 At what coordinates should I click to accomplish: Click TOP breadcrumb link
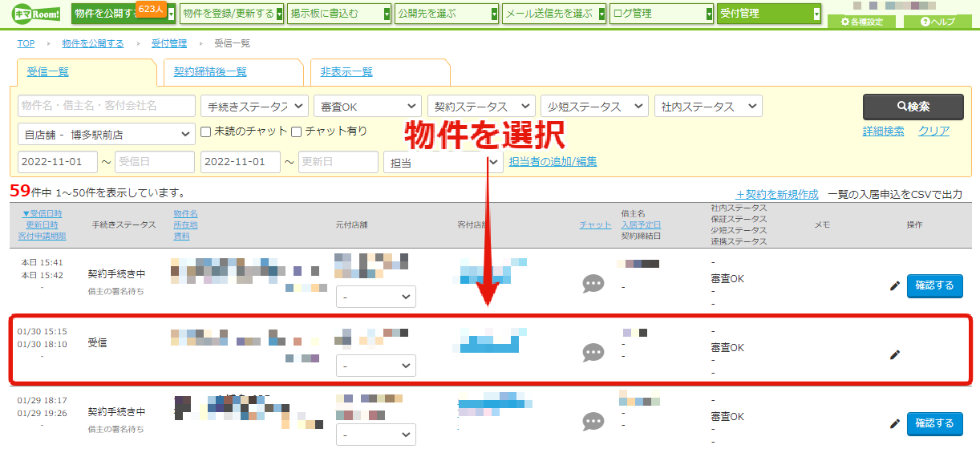26,43
